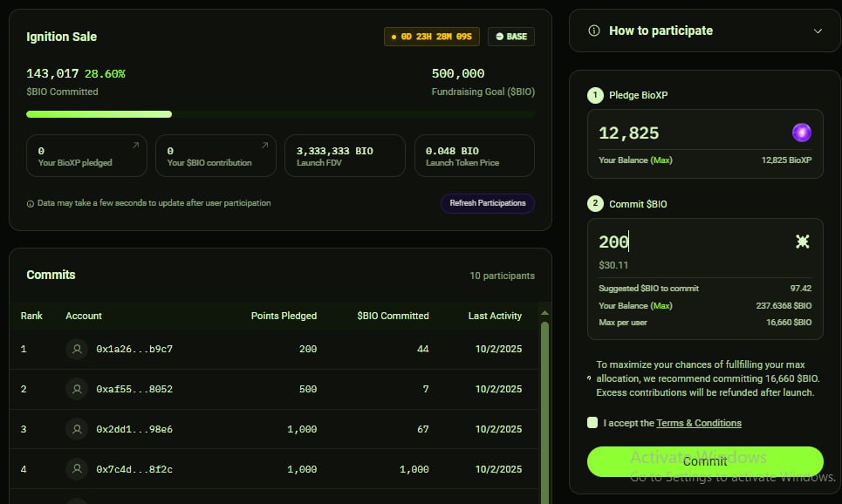Screen dimensions: 842x504
Task: Click the fundraising progress bar
Action: [280, 113]
